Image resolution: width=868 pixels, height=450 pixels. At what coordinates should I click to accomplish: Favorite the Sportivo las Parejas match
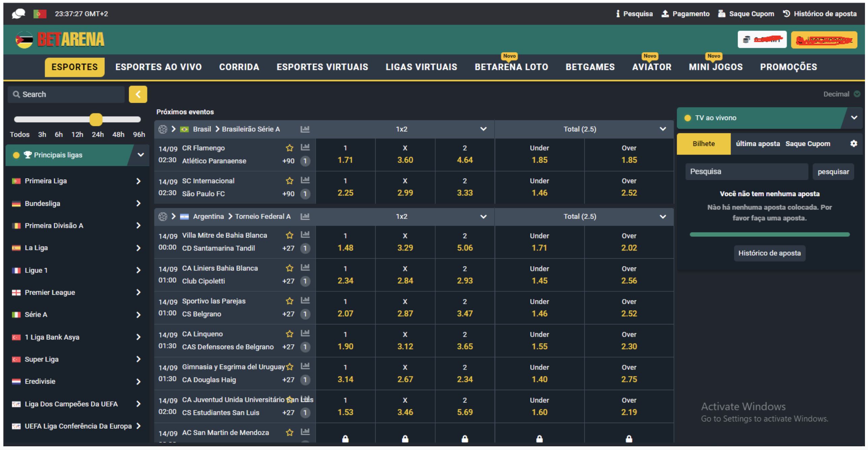click(x=289, y=301)
